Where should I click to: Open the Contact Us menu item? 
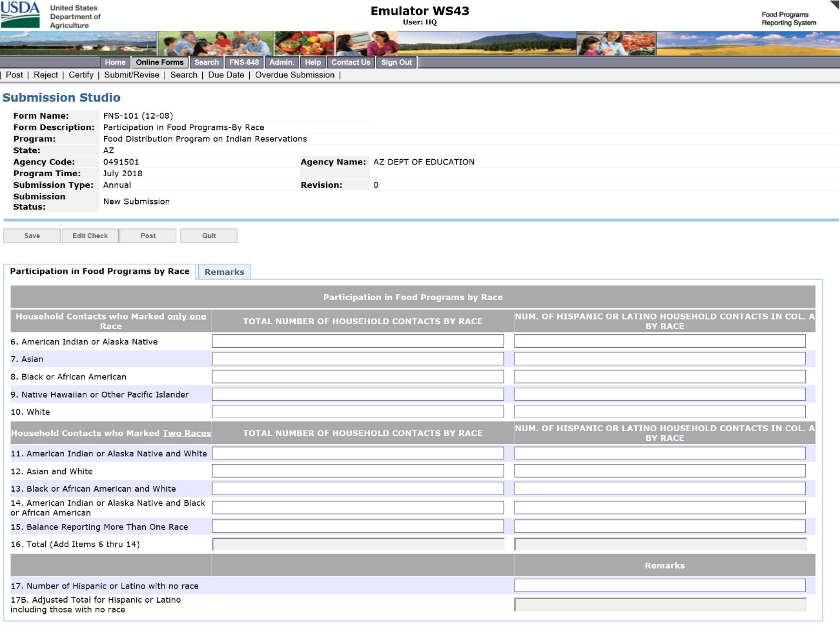coord(350,62)
